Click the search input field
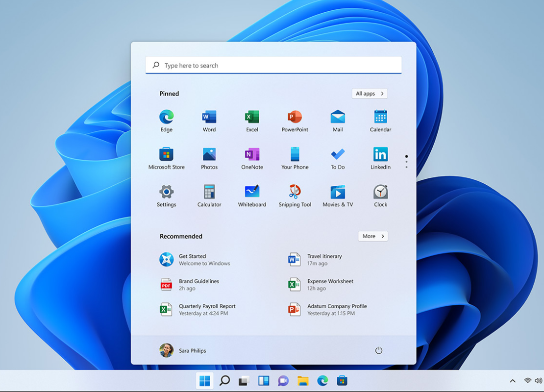Screen dimensions: 544x392 [x=273, y=65]
